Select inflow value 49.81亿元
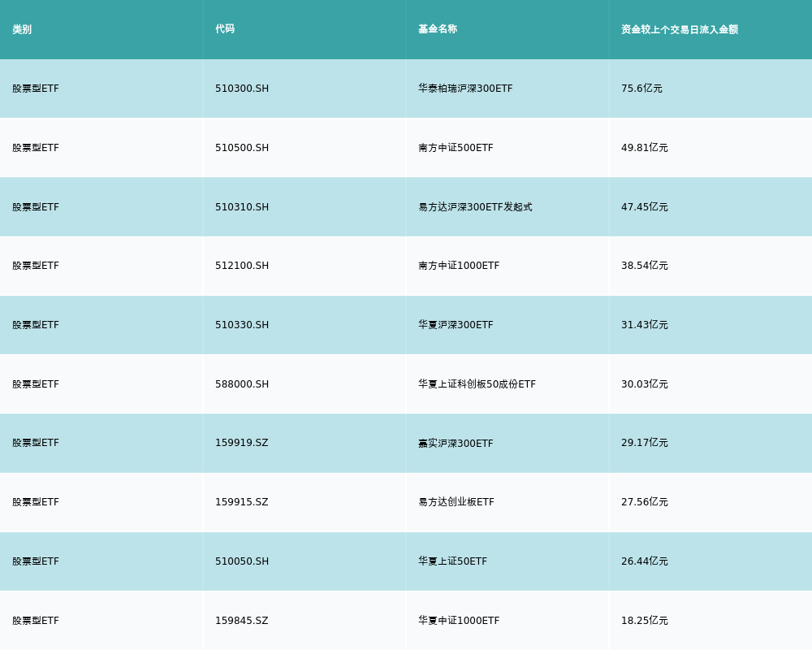Screen dimensions: 812x650 click(x=645, y=148)
